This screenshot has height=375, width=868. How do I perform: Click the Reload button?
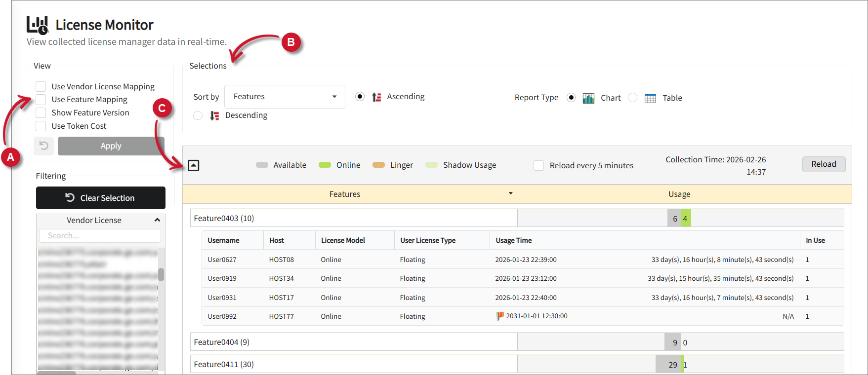coord(824,164)
